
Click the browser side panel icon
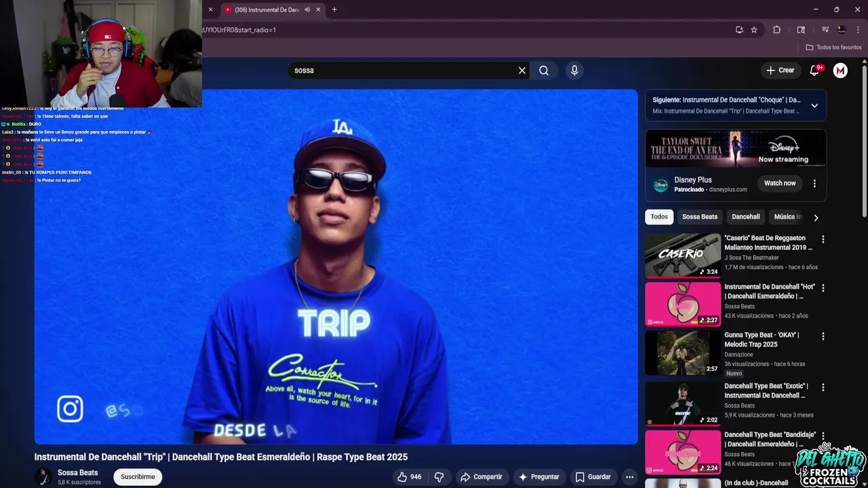pyautogui.click(x=801, y=30)
